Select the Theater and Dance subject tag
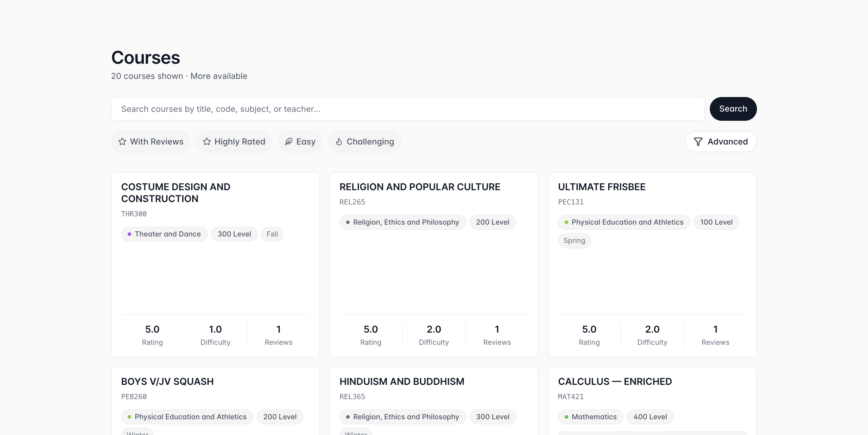The height and width of the screenshot is (435, 868). coord(164,234)
